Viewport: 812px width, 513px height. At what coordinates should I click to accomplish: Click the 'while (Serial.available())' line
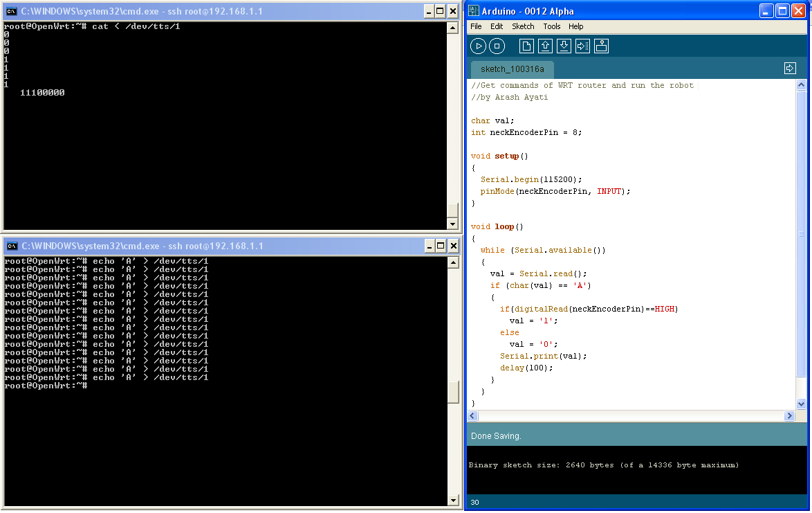click(543, 250)
